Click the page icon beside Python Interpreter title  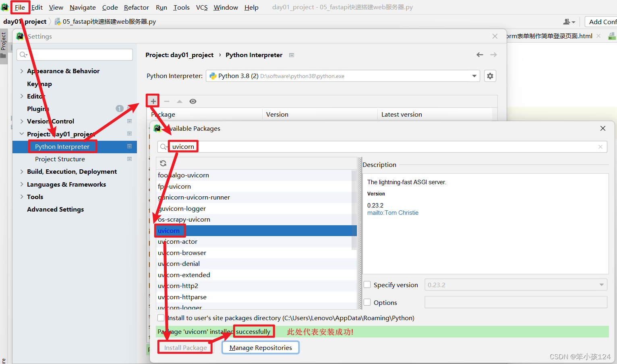(x=292, y=55)
